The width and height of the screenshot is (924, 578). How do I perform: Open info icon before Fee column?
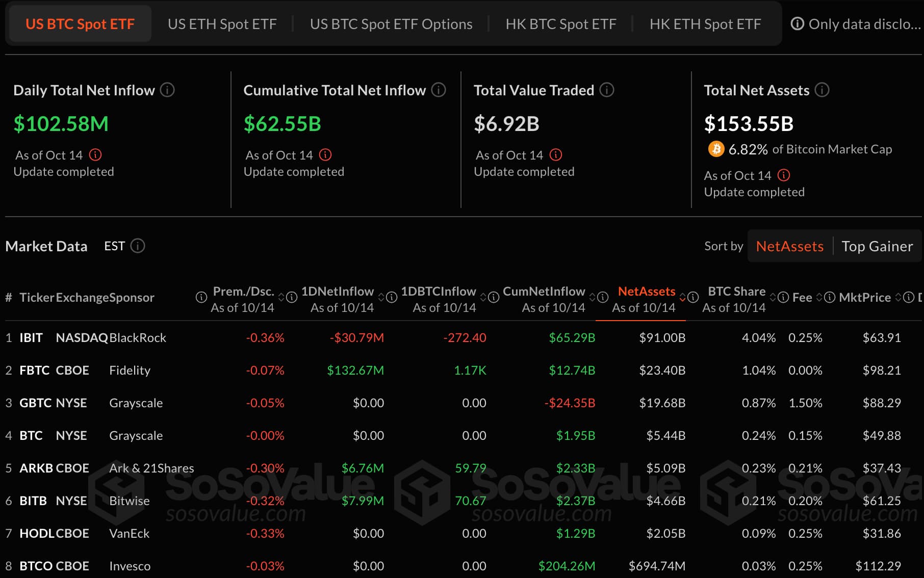(784, 297)
